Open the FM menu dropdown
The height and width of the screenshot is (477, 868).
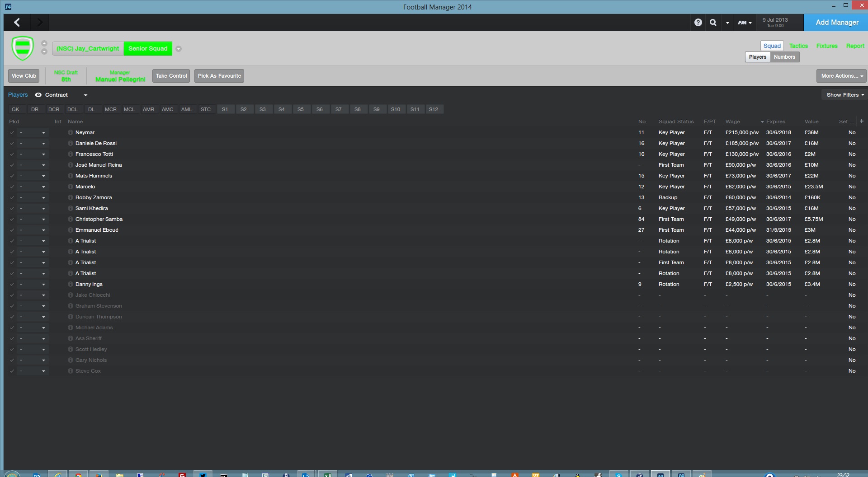(745, 22)
